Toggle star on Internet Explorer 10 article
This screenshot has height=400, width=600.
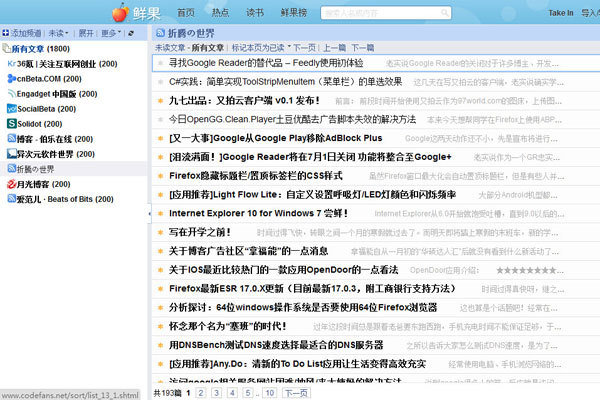(161, 213)
